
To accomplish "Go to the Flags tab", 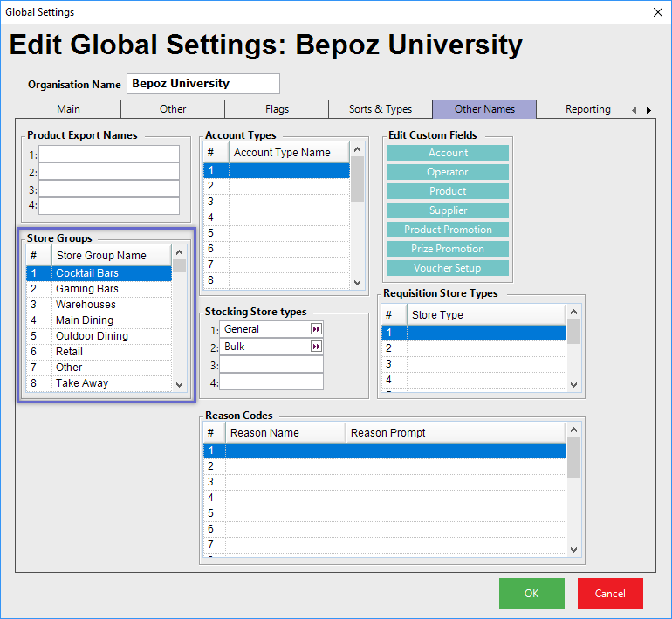I will tap(277, 109).
